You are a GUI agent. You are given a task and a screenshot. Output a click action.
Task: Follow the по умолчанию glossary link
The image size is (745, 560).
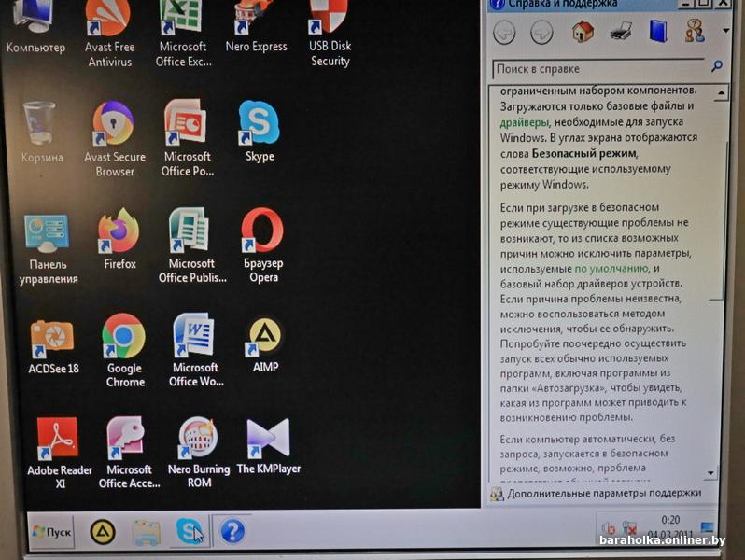[611, 269]
